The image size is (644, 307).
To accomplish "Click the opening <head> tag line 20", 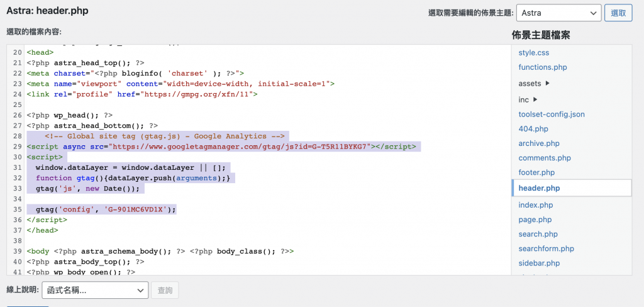I will click(40, 52).
